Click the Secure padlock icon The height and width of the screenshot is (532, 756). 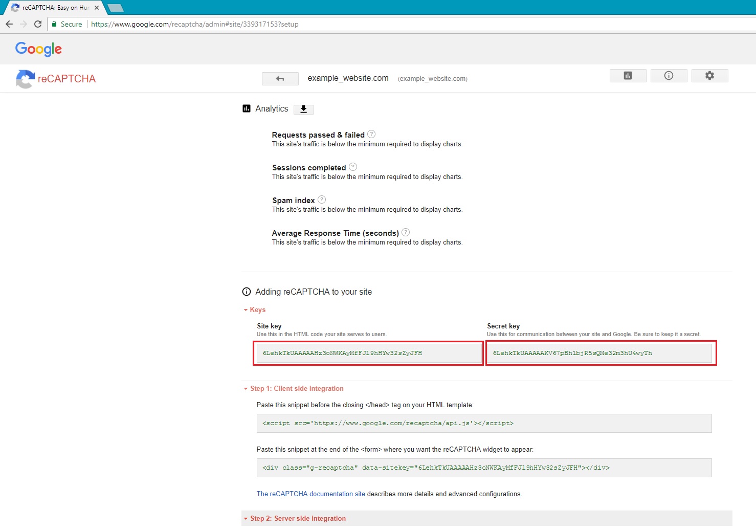[54, 24]
